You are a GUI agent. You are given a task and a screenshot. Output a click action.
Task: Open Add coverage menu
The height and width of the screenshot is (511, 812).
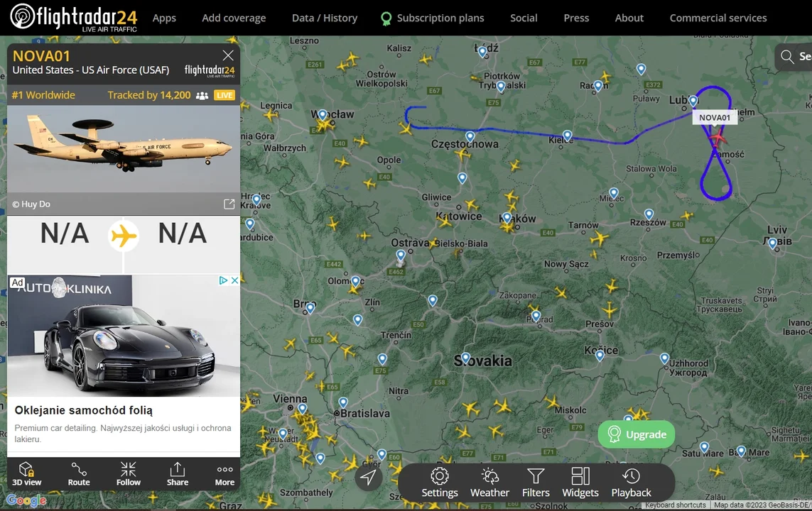tap(234, 18)
